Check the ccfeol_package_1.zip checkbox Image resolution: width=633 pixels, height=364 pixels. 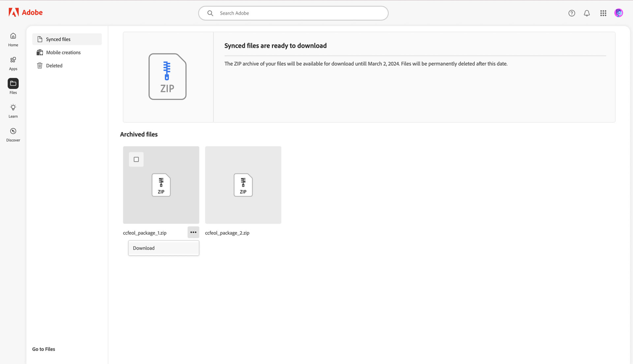coord(136,159)
